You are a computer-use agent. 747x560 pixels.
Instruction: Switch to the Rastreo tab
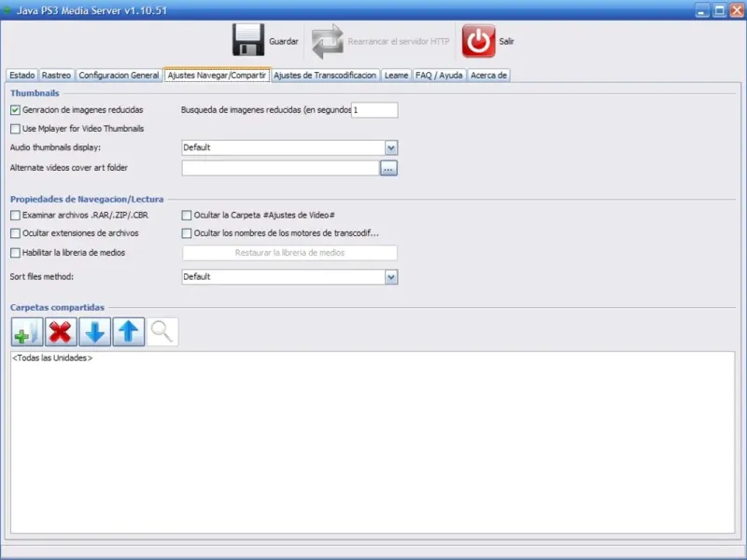pos(56,76)
